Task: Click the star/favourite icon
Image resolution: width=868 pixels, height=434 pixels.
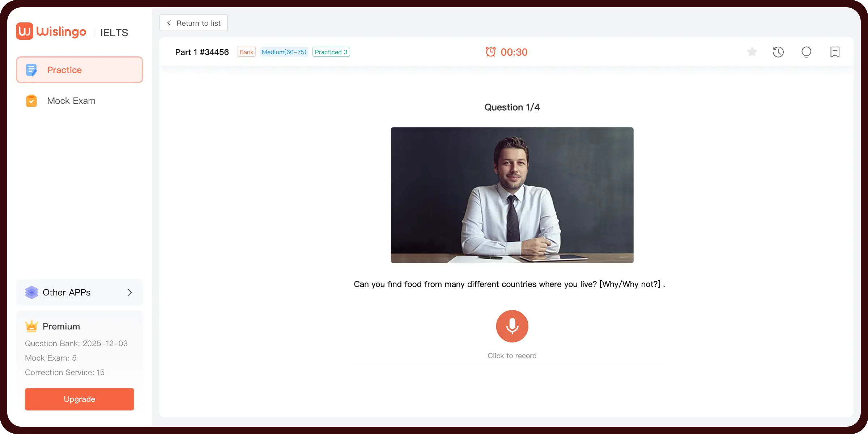Action: (x=751, y=51)
